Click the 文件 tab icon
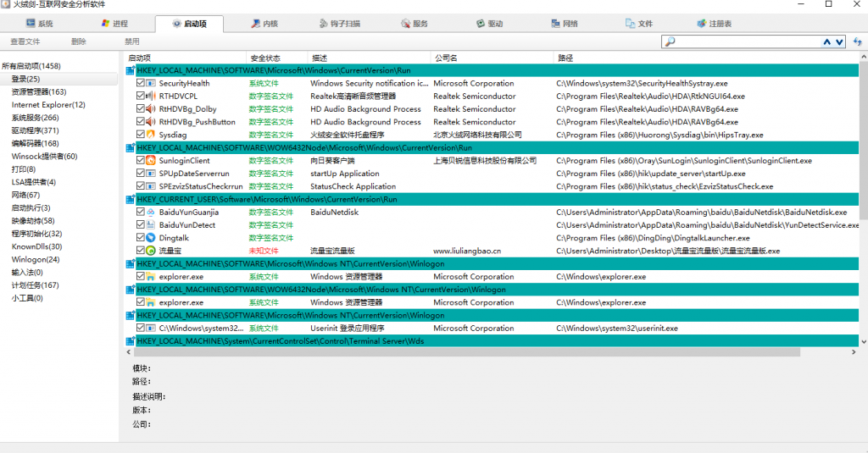 (630, 23)
